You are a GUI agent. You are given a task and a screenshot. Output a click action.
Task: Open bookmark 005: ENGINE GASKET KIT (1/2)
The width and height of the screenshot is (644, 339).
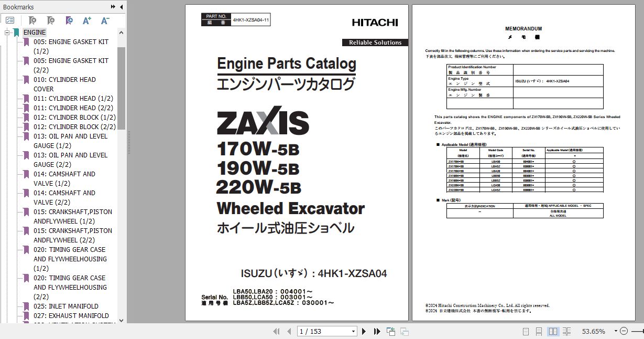click(71, 47)
